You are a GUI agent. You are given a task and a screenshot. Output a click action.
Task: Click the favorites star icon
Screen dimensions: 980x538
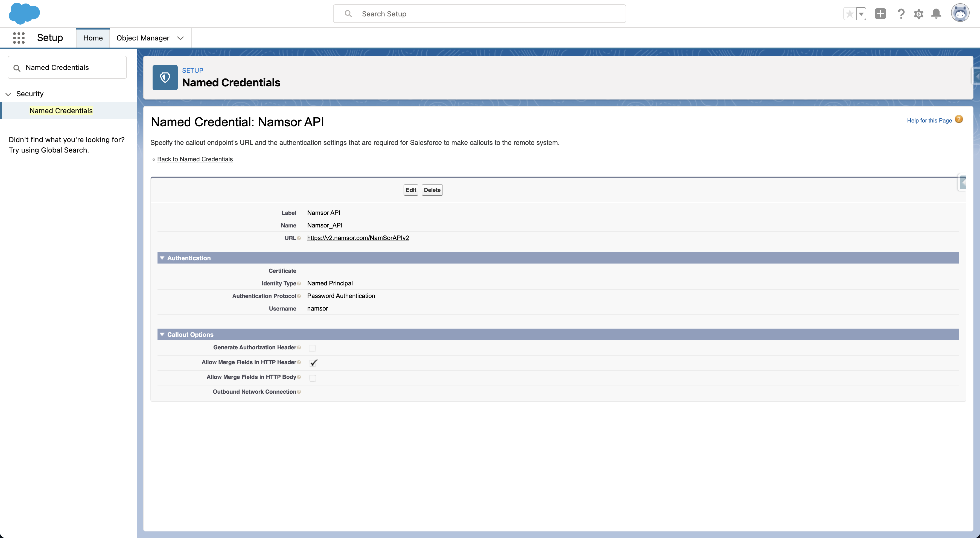(x=850, y=14)
